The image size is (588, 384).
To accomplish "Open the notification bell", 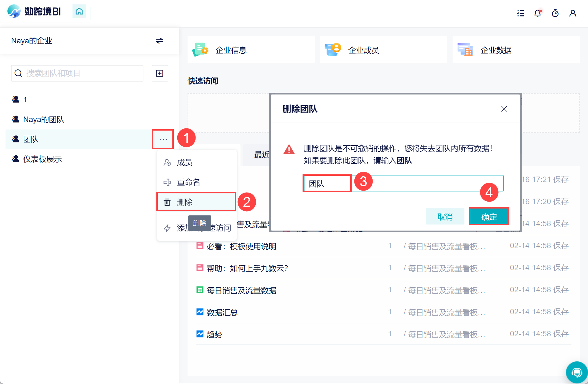I will click(x=538, y=13).
